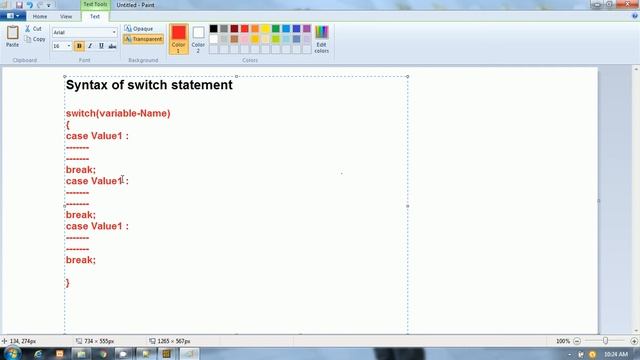Screen dimensions: 640x360
Task: Click the closing brace '}' line
Action: coord(68,282)
